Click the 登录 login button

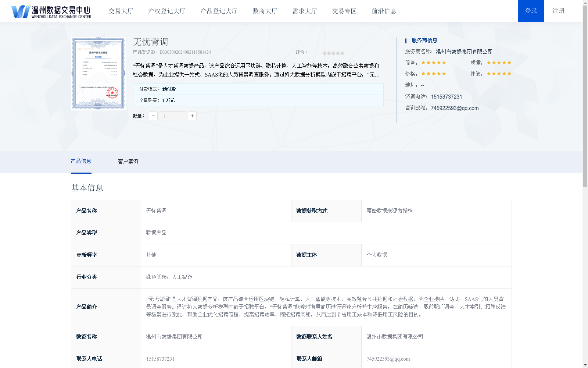[x=531, y=11]
